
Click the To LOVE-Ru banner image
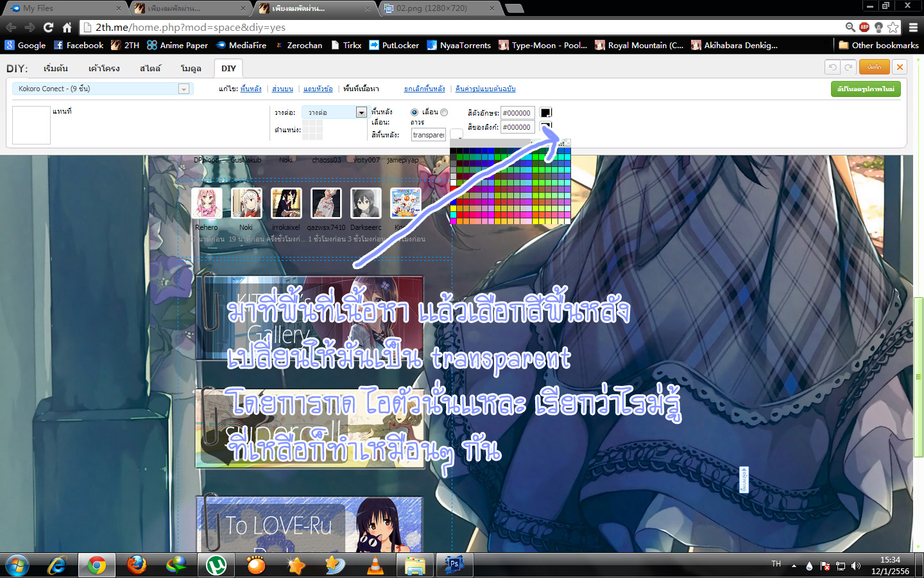click(x=309, y=524)
